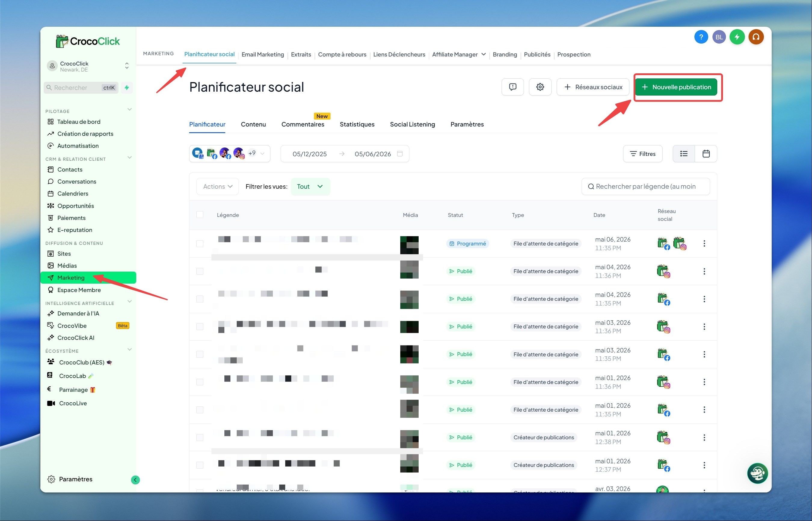This screenshot has height=521, width=812.
Task: Click the Nouvelle publication button
Action: (676, 87)
